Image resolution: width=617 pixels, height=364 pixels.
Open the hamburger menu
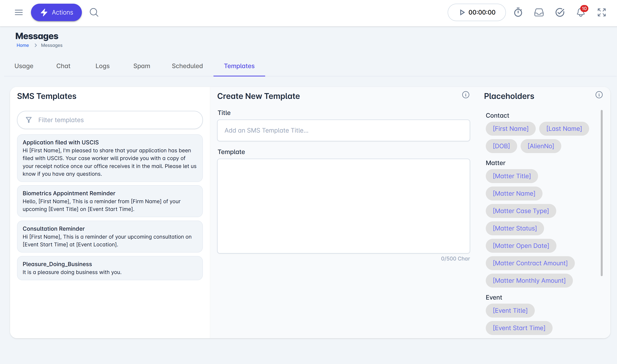[19, 12]
